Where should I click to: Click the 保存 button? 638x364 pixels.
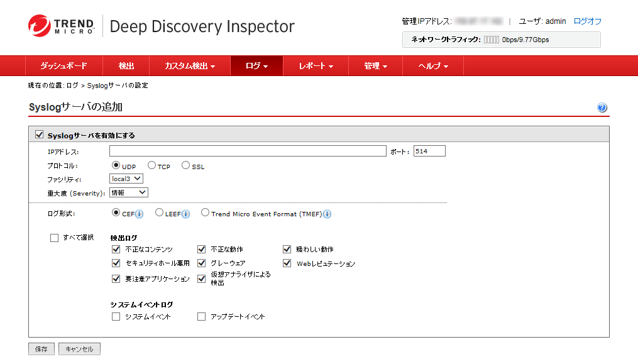pos(41,349)
